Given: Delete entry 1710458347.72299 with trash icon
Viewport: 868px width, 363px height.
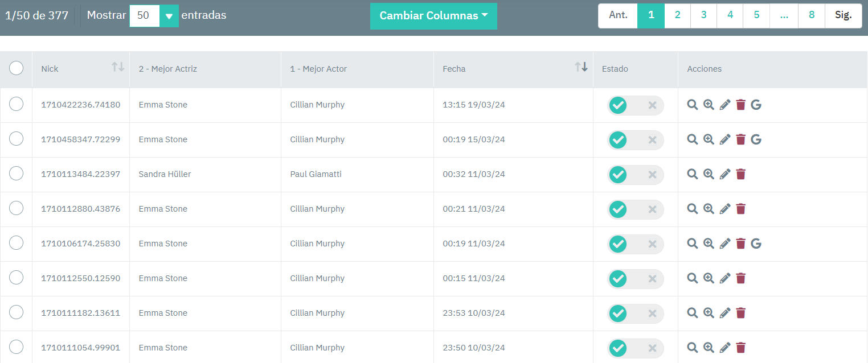Looking at the screenshot, I should (x=740, y=139).
